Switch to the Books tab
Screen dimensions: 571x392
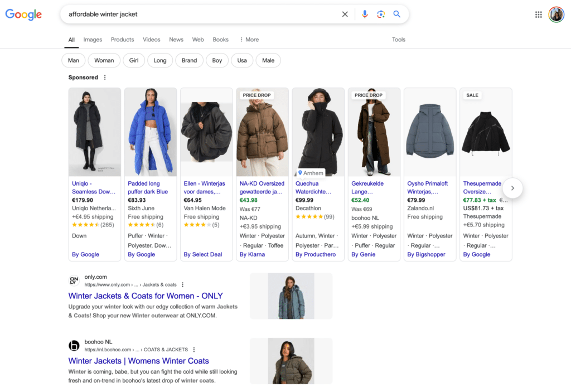[x=221, y=40]
